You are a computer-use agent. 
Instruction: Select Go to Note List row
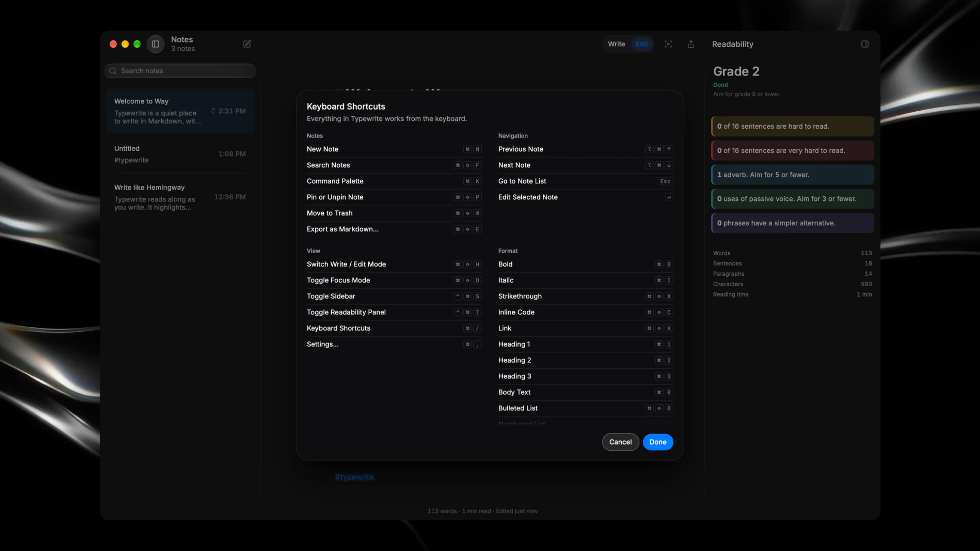[586, 181]
